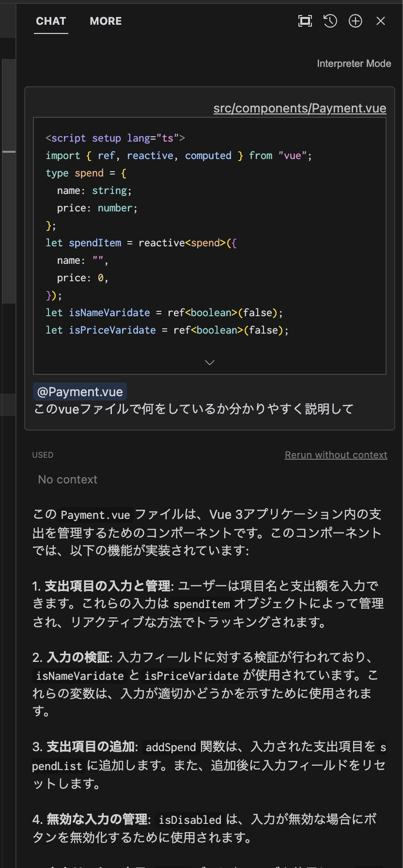Close the chat panel
Viewport: 403px width, 868px height.
point(381,21)
